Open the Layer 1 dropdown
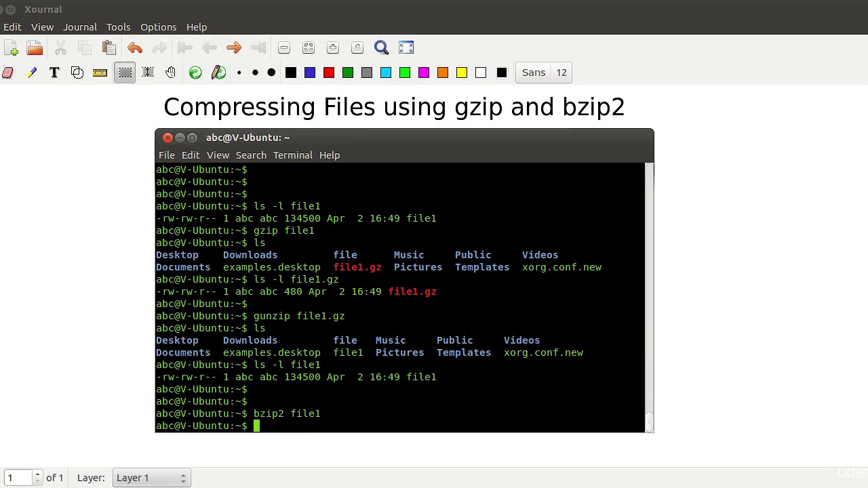This screenshot has width=868, height=488. click(x=151, y=478)
